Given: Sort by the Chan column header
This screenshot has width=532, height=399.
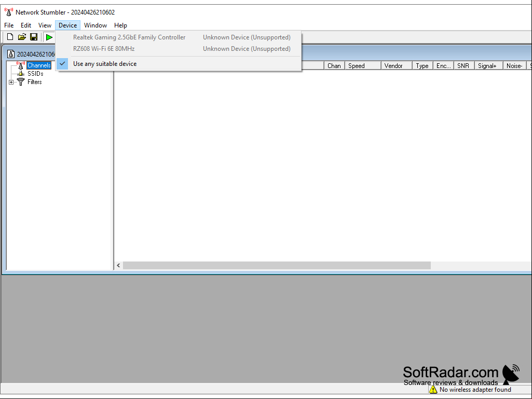Looking at the screenshot, I should coord(335,66).
